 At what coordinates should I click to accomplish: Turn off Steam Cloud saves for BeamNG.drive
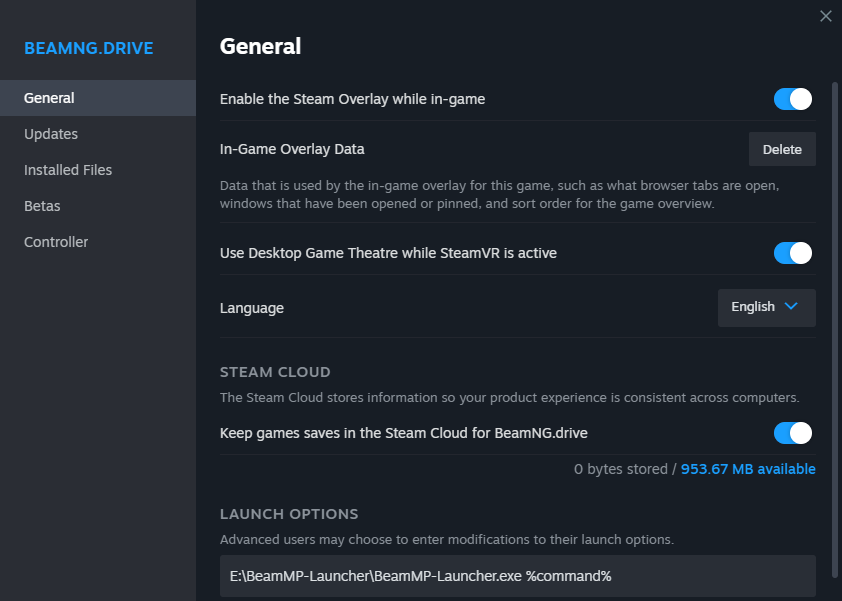(793, 433)
